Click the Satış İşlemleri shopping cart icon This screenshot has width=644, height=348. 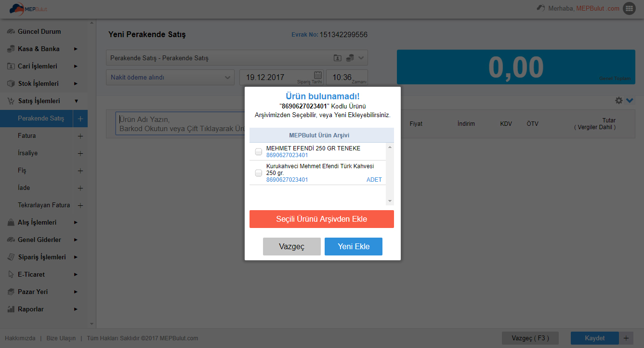pos(11,101)
